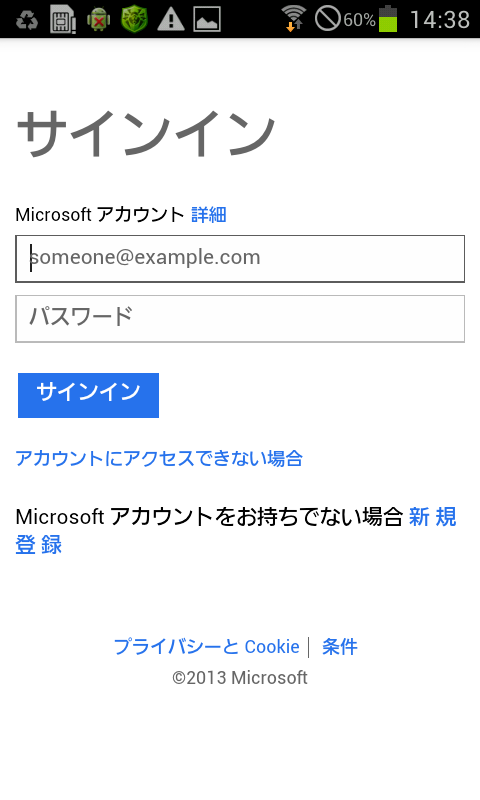Open プライバシーと Cookie link
Viewport: 480px width, 800px height.
[207, 646]
